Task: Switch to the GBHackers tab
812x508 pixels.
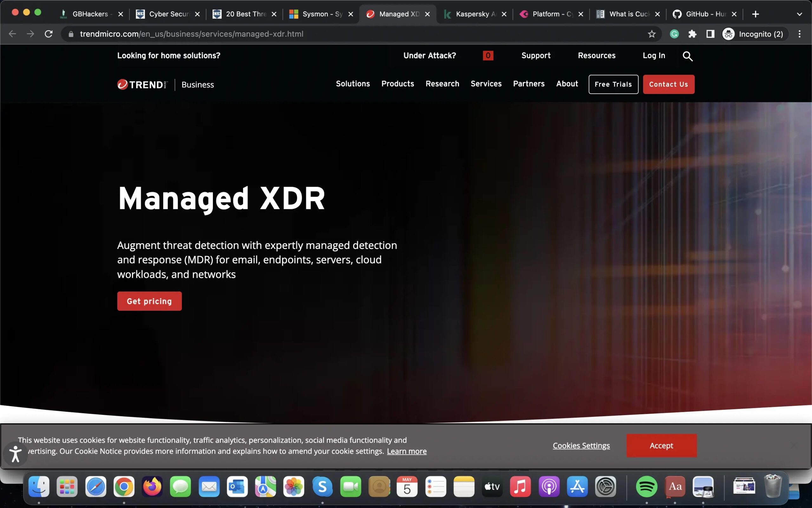Action: click(91, 14)
